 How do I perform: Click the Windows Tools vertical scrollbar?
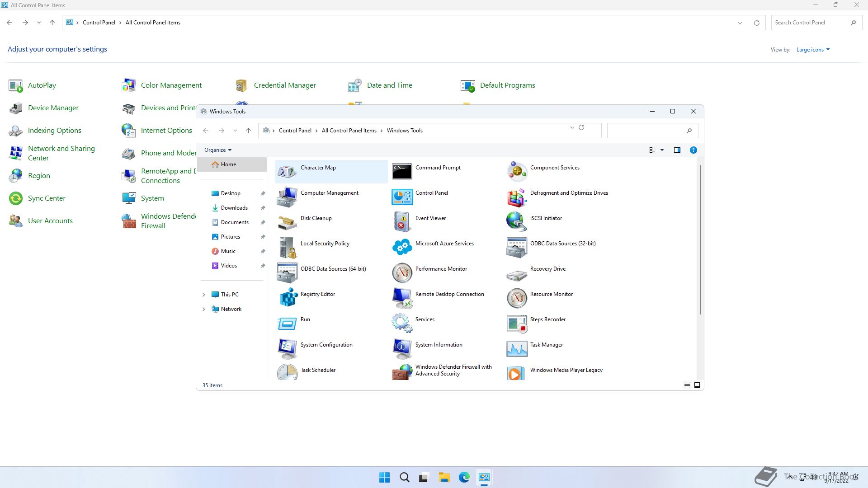tap(700, 239)
